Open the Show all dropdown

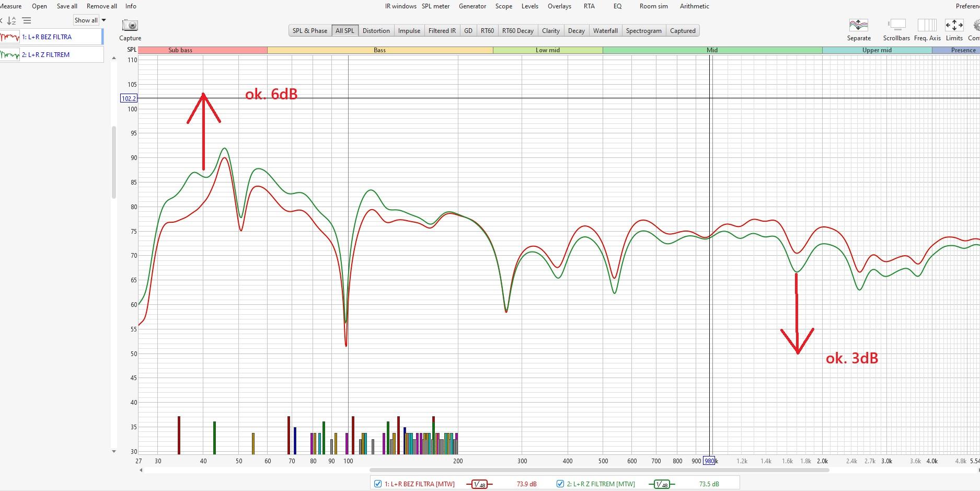coord(90,20)
